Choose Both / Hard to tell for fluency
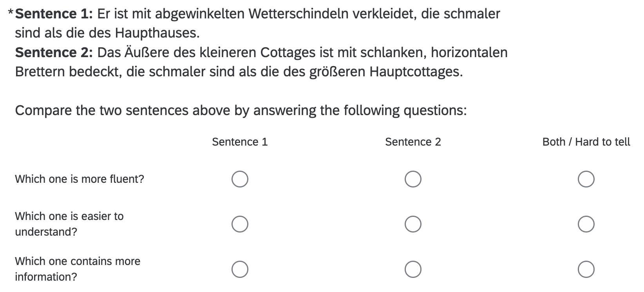644x292 pixels. pos(586,179)
